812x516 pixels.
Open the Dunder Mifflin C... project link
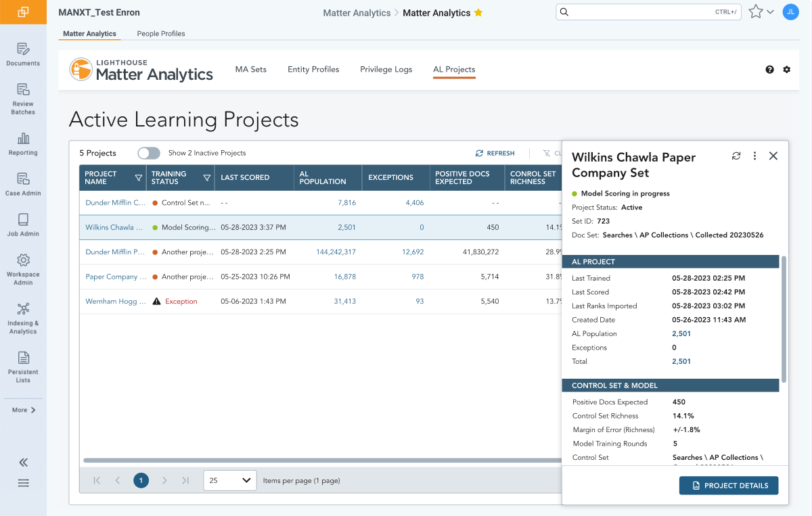click(x=116, y=203)
